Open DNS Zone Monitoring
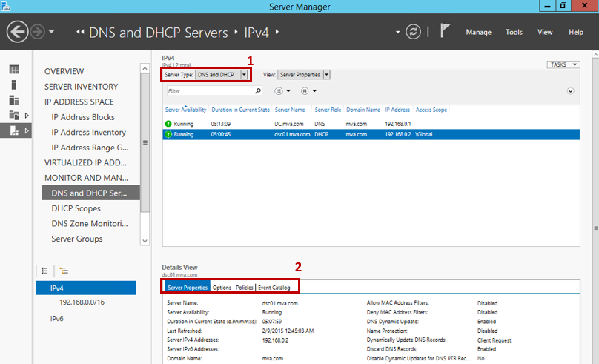The height and width of the screenshot is (364, 599). click(x=90, y=224)
